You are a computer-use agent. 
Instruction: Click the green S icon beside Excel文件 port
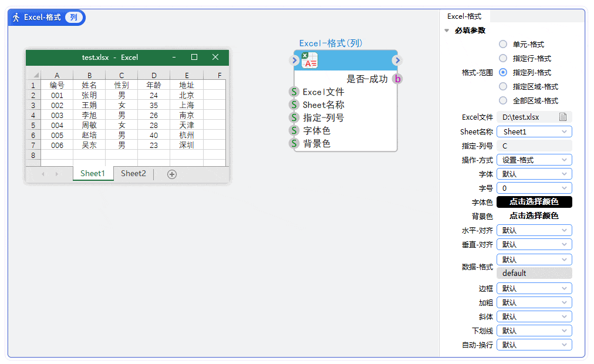[x=294, y=92]
